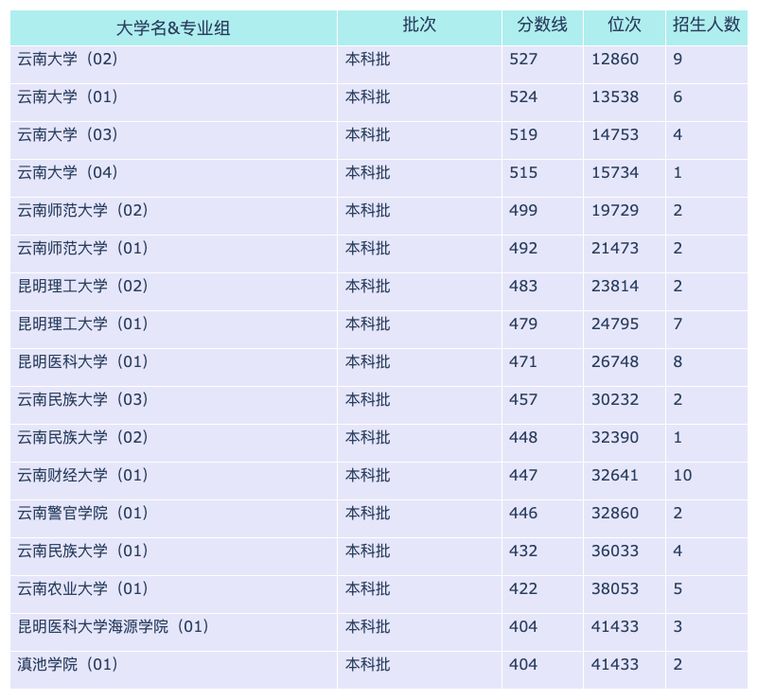
Task: Click the 招生人数 column header
Action: [x=706, y=28]
